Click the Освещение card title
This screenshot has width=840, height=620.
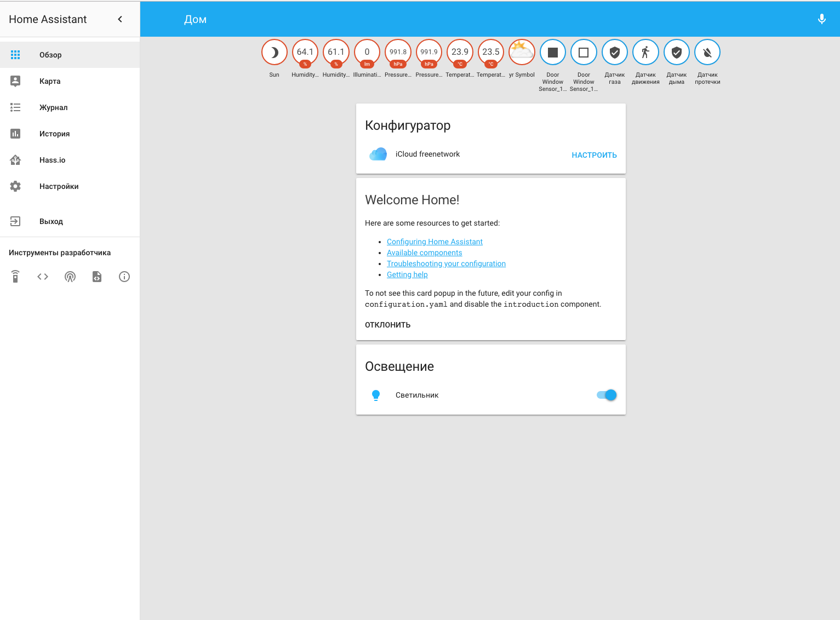pos(399,366)
